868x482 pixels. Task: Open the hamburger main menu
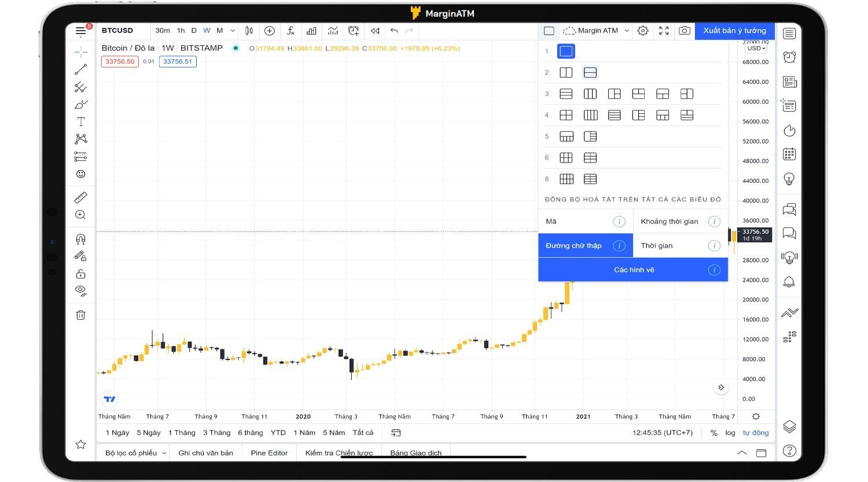80,31
